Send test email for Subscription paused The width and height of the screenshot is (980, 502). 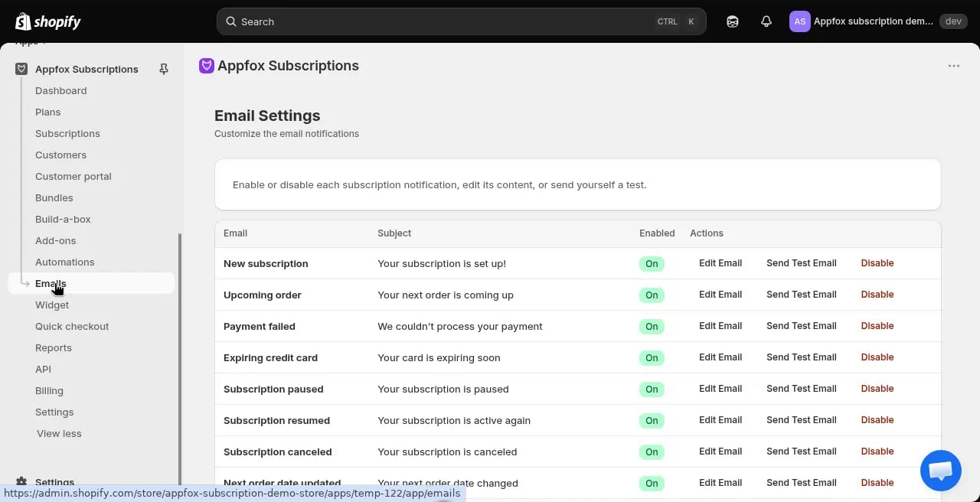(x=802, y=389)
